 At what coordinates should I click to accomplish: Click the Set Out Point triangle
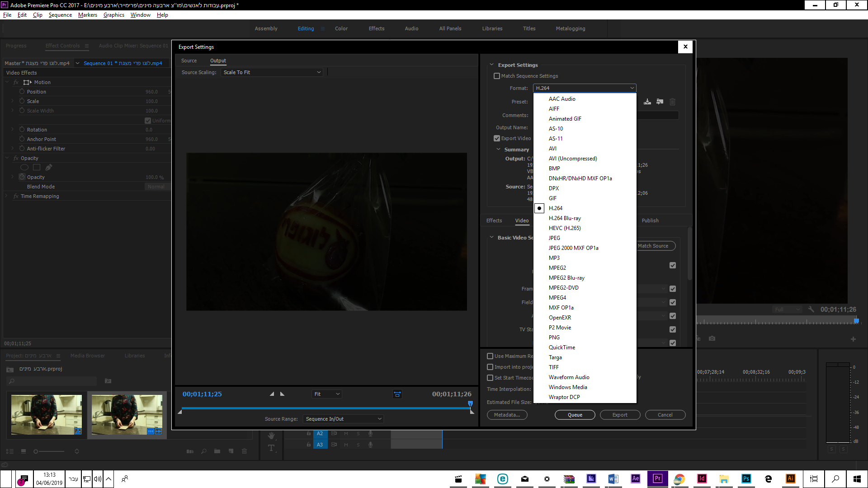(283, 394)
